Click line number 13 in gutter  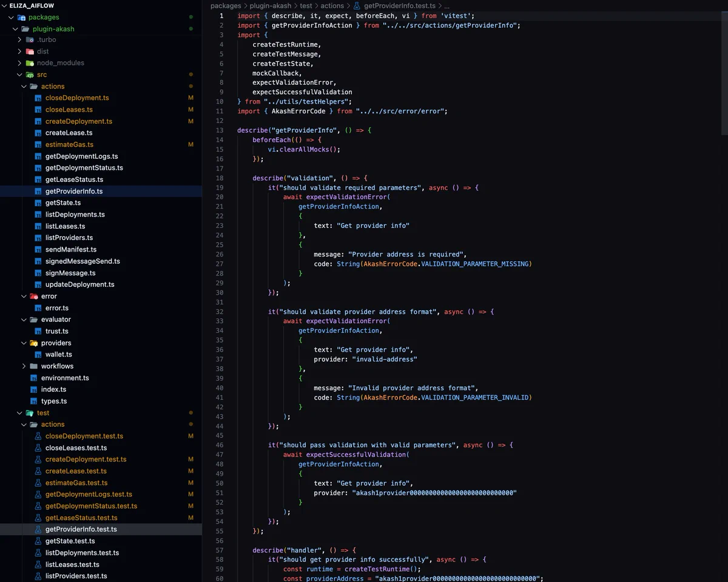[x=220, y=130]
